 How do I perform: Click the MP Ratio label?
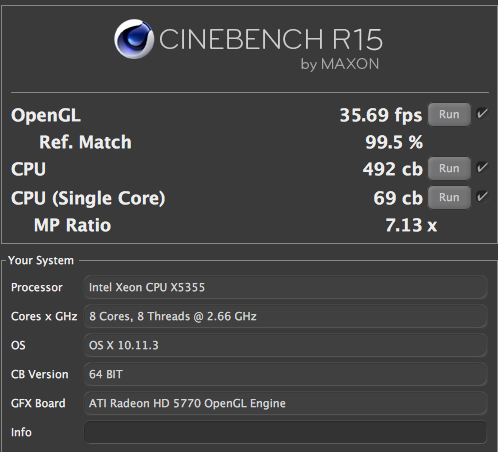pyautogui.click(x=72, y=225)
